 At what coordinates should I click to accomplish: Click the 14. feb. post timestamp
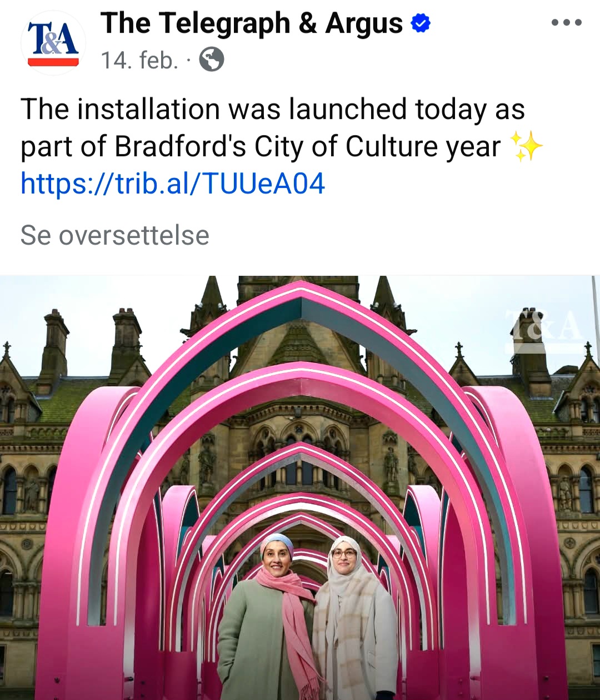click(x=139, y=60)
